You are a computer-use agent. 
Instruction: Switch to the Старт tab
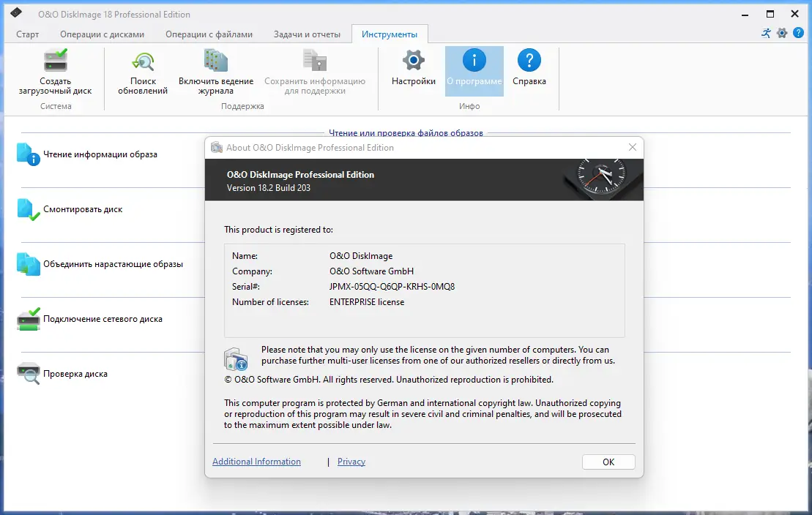tap(28, 34)
